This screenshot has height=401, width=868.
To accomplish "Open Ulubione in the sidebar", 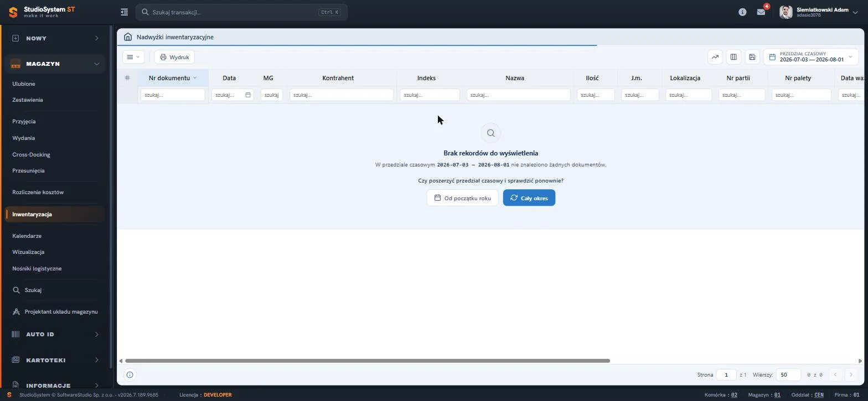I will tap(24, 84).
